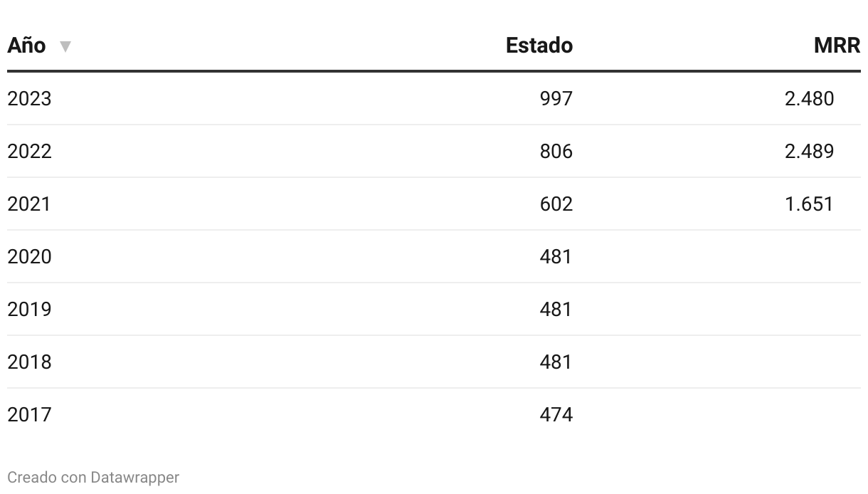The width and height of the screenshot is (868, 494).
Task: Select the 2021 year cell
Action: tap(29, 204)
